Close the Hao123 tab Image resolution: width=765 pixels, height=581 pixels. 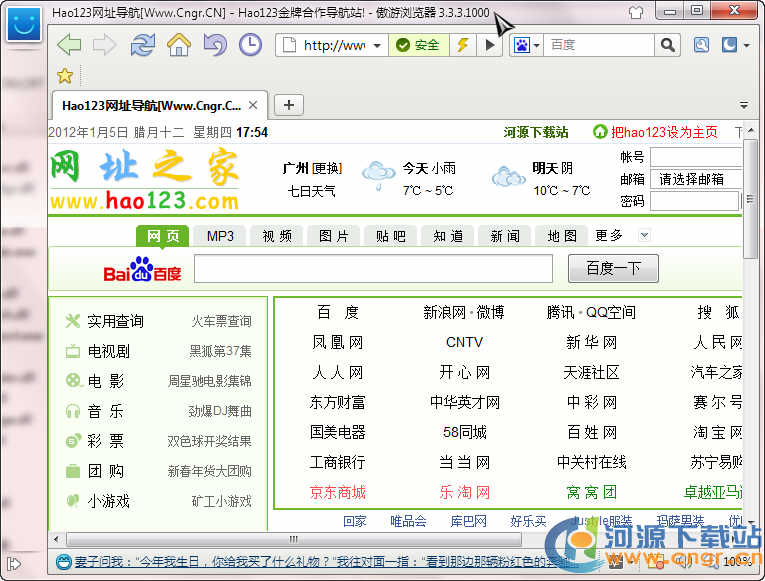point(253,105)
